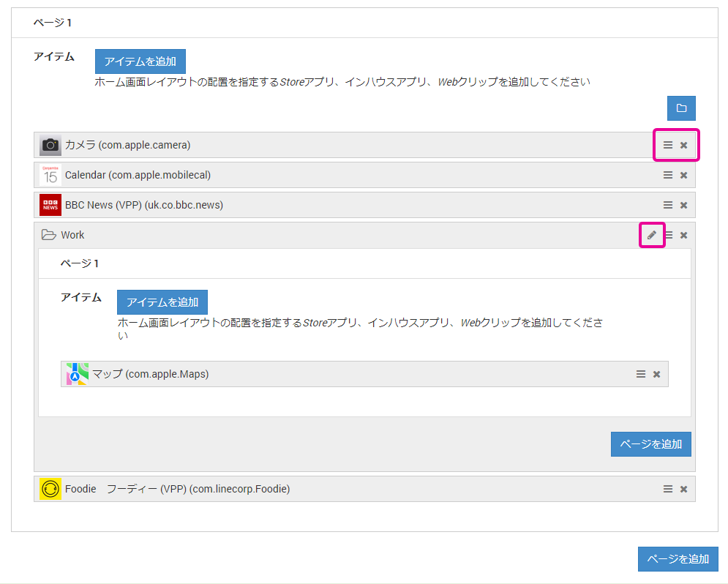
Task: Click the reorder handle on the Foodie row
Action: coord(668,489)
